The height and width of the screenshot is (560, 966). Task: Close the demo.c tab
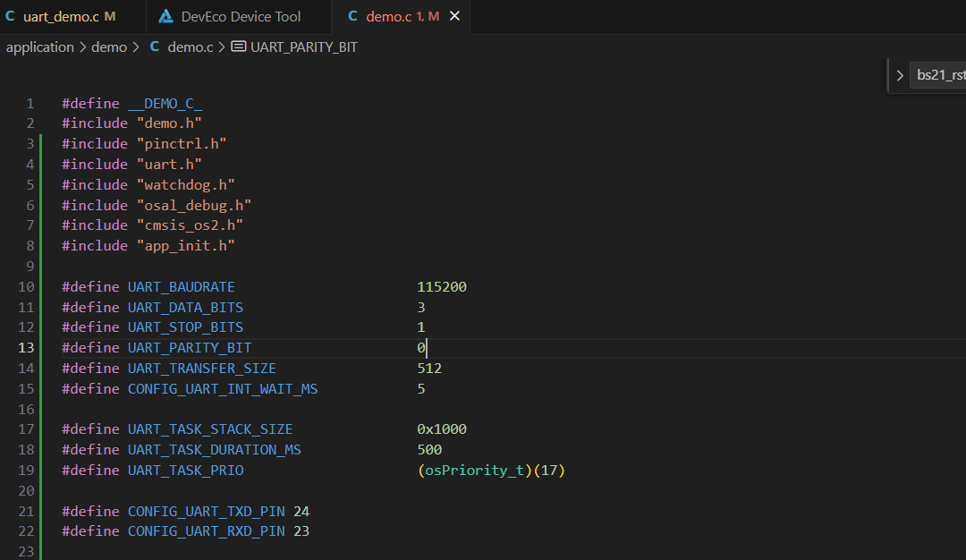[454, 16]
